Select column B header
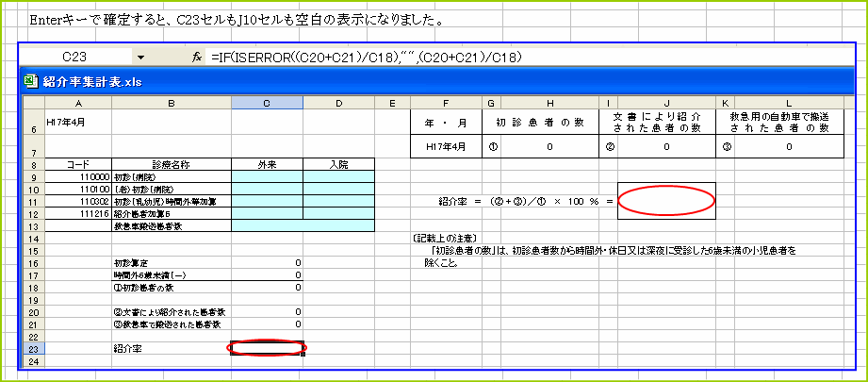This screenshot has height=382, width=868. [172, 103]
